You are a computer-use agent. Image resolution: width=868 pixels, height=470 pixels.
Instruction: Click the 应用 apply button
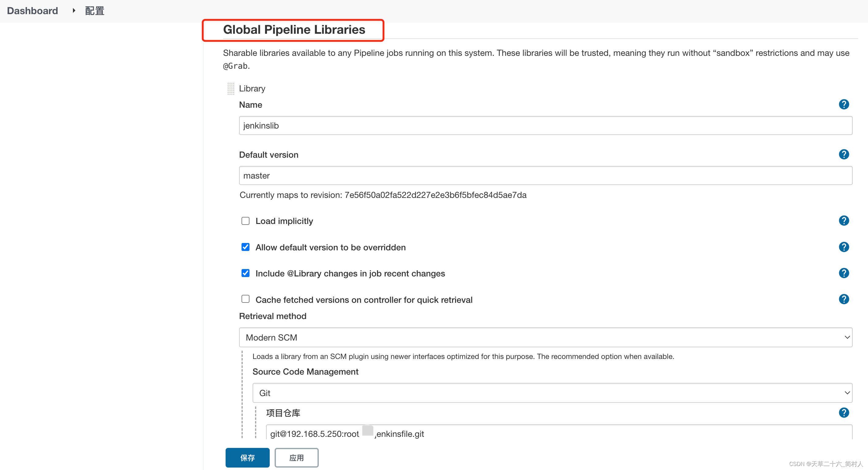296,457
